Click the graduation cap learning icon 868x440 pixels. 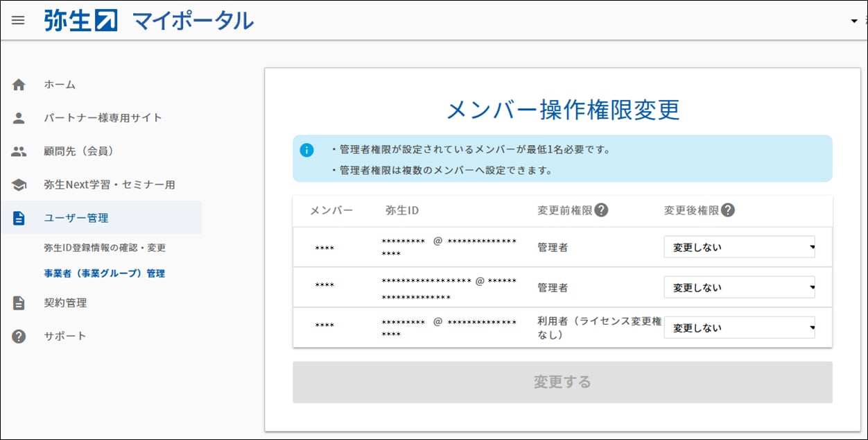(x=19, y=185)
